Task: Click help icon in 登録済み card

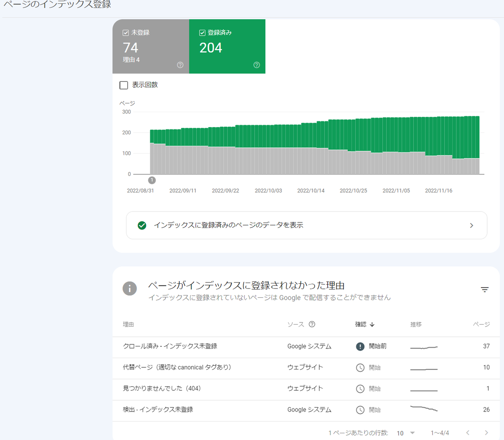Action: 257,65
